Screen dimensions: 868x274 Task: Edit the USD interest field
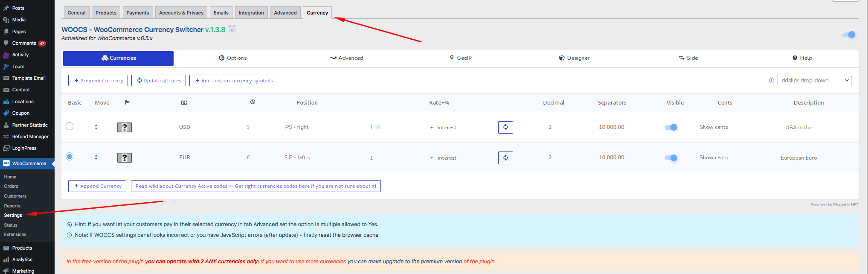(x=447, y=128)
